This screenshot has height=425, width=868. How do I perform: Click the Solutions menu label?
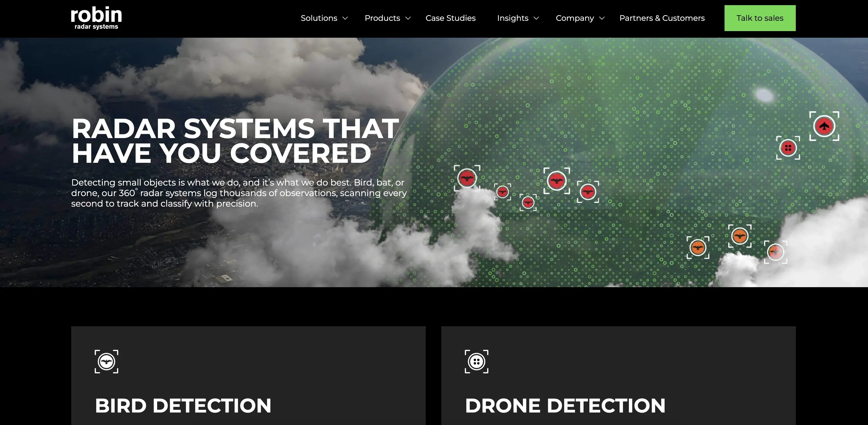point(319,18)
